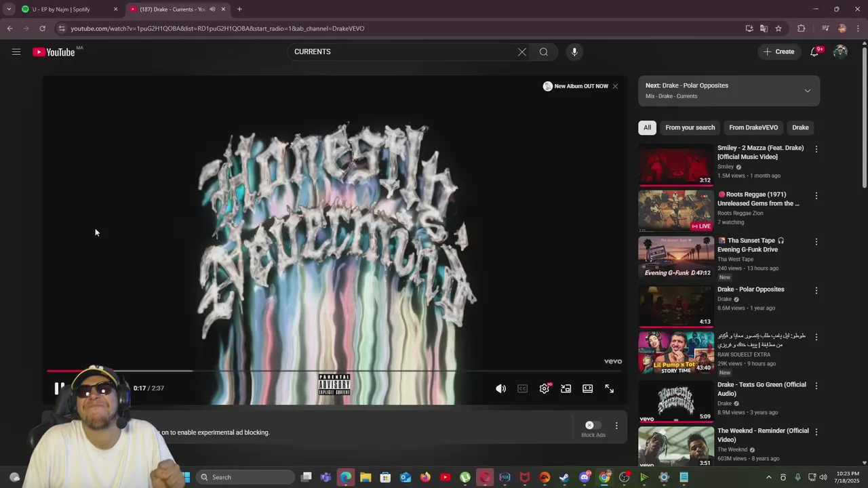Open the YouTube hamburger guide menu
The image size is (868, 488).
[16, 52]
